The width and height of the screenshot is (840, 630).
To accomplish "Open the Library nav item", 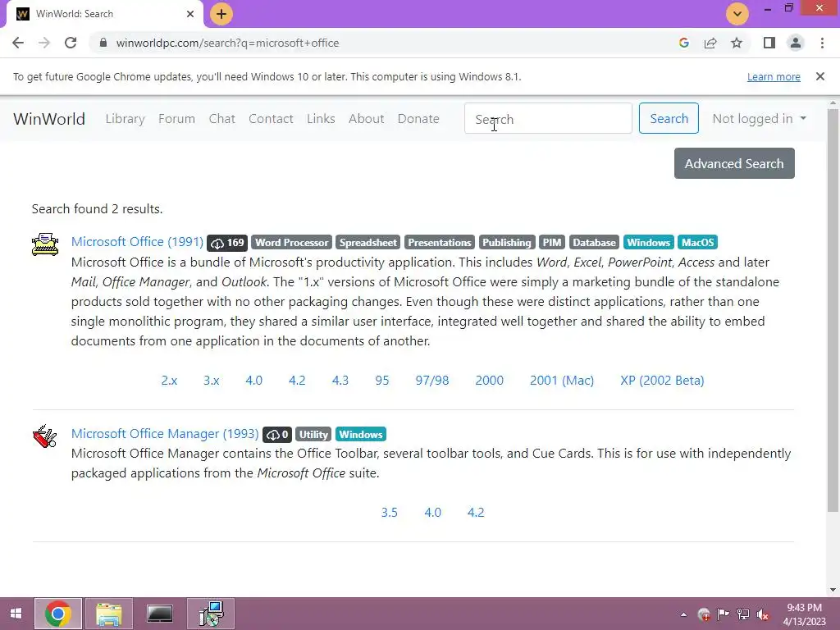I will [125, 118].
